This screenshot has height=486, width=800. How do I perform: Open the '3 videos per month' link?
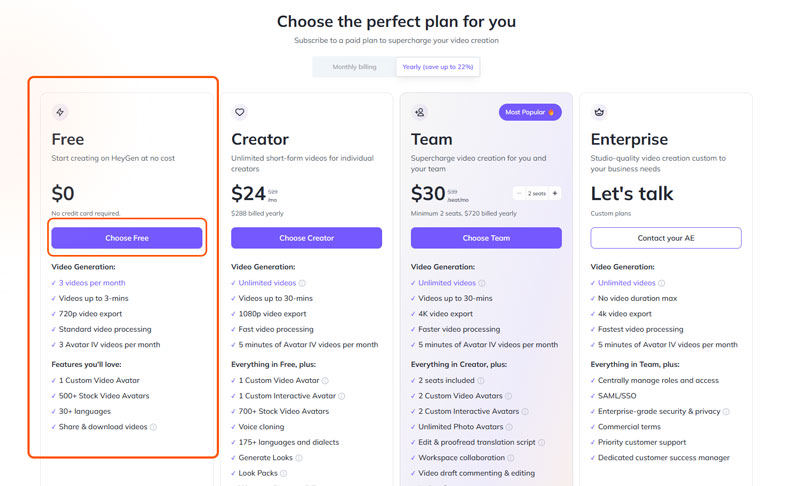(x=92, y=283)
